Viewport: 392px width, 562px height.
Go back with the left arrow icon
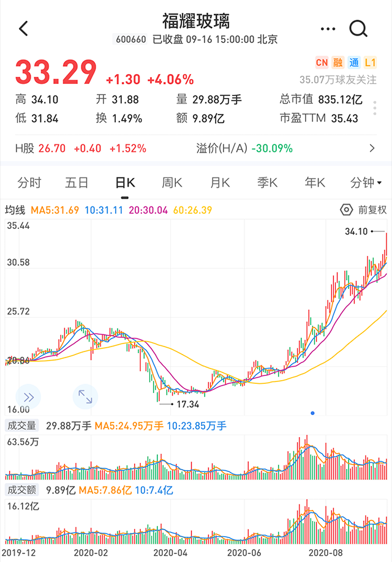[24, 29]
